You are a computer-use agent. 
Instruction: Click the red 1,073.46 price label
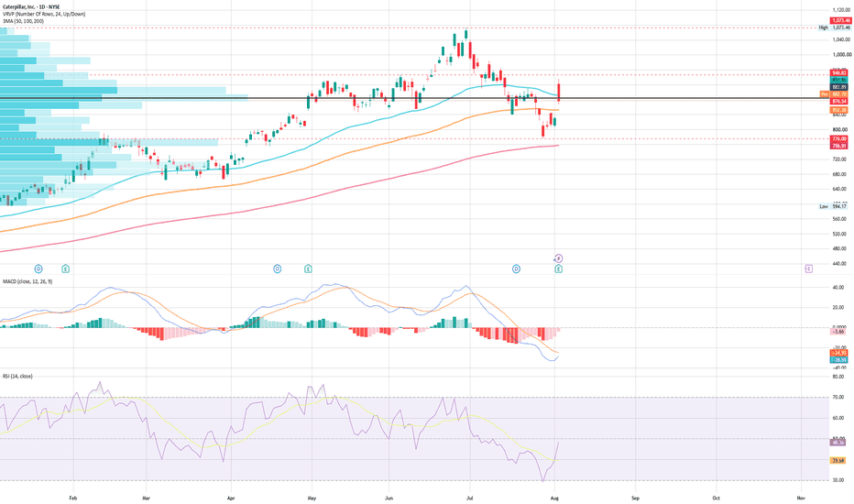pos(839,20)
